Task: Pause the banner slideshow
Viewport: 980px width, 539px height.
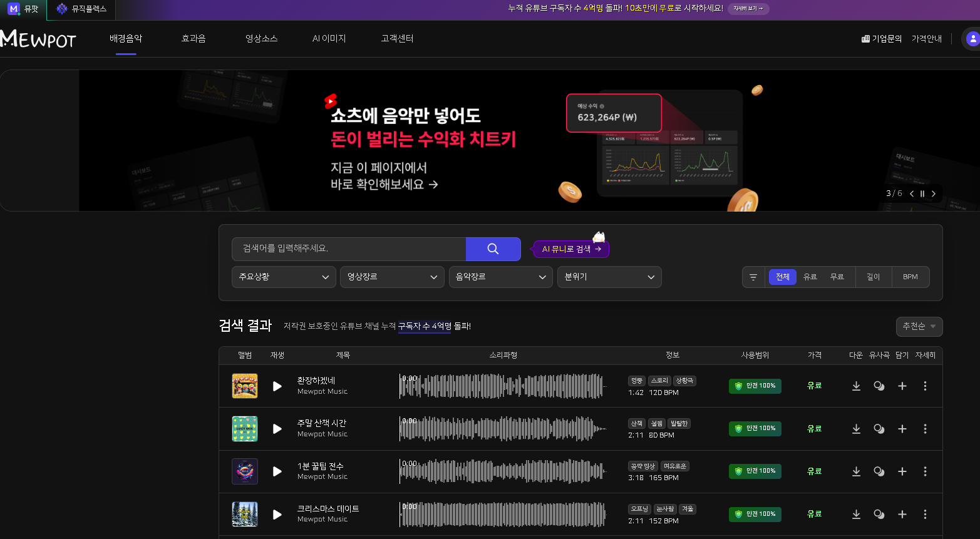Action: click(x=922, y=194)
